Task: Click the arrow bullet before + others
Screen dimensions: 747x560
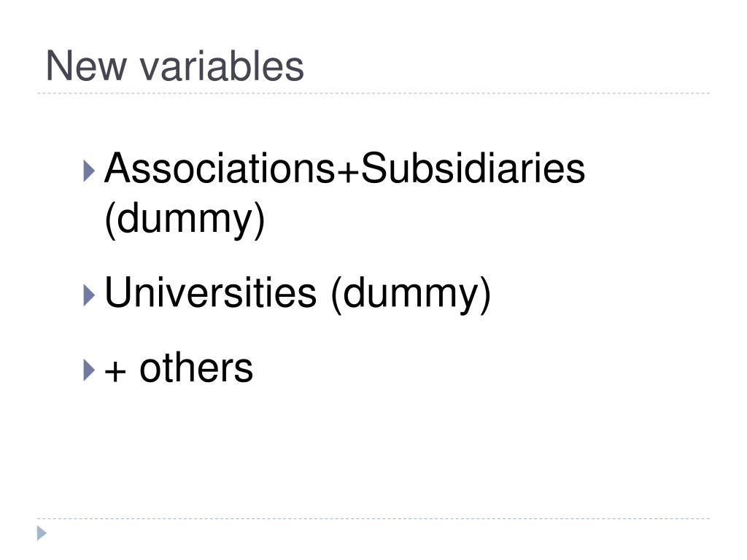Action: (x=89, y=370)
